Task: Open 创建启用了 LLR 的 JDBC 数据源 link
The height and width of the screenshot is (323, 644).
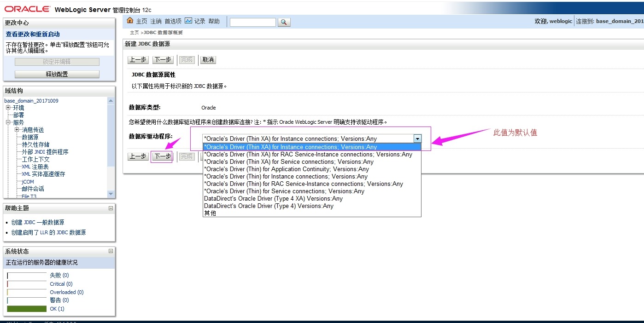Action: tap(48, 232)
